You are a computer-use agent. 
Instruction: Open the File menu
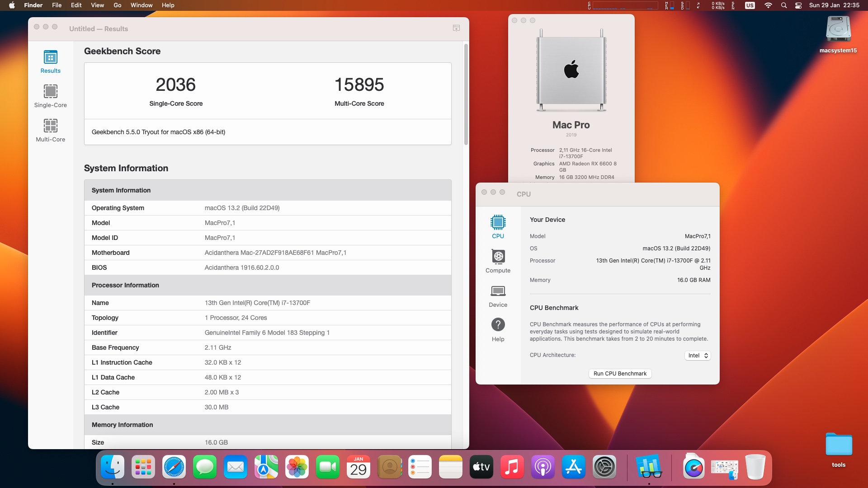pos(57,5)
